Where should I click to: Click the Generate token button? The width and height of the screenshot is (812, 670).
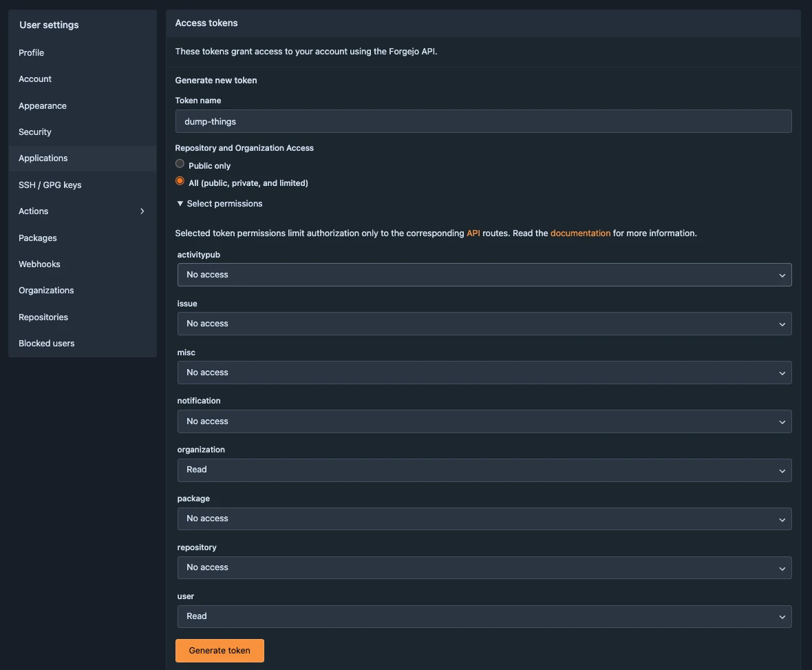(x=220, y=651)
